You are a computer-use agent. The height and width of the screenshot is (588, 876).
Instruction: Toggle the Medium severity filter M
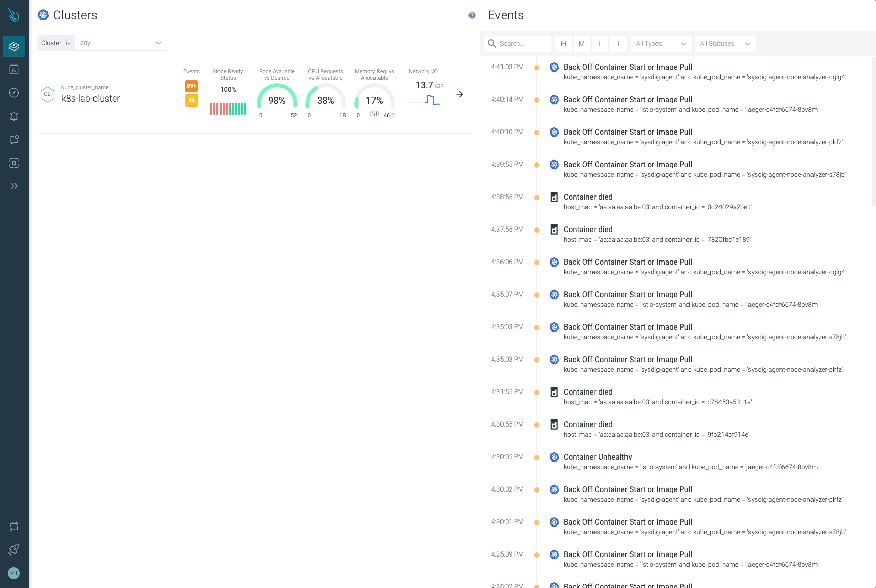(x=581, y=44)
